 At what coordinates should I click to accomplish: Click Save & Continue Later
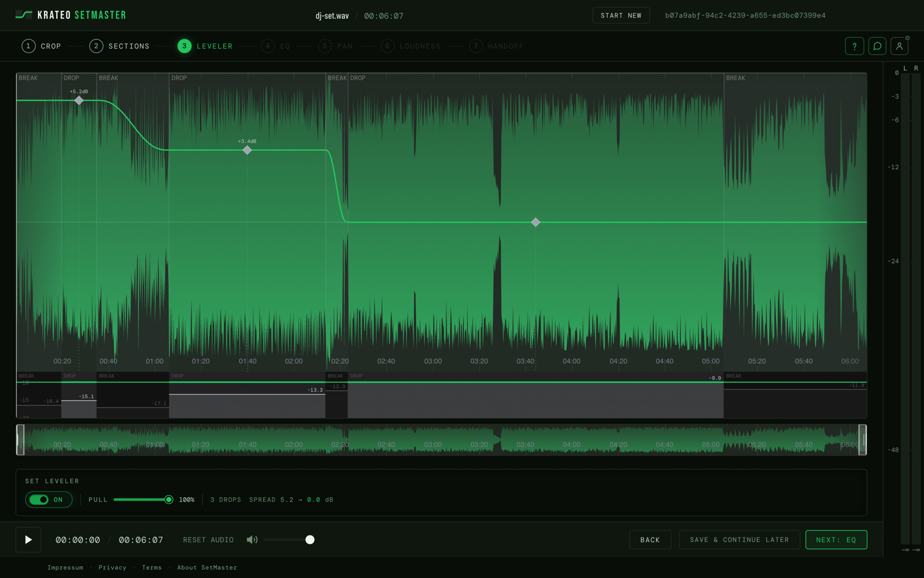tap(739, 540)
